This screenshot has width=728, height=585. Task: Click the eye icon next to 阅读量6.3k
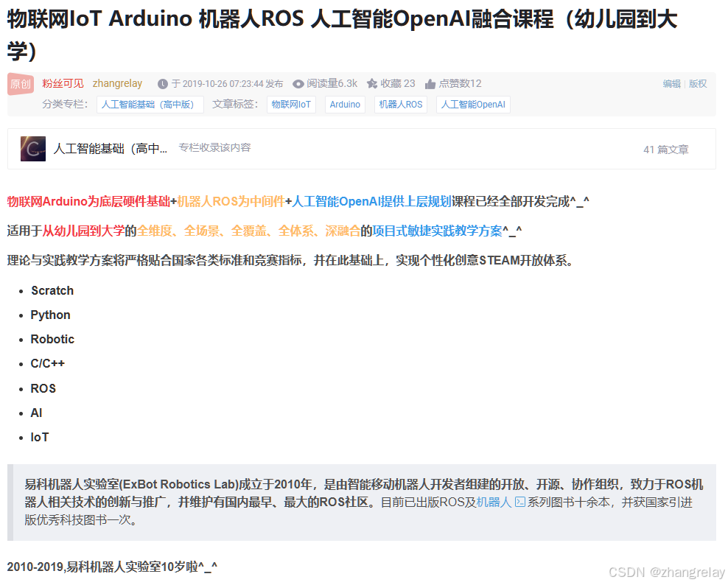pyautogui.click(x=298, y=84)
